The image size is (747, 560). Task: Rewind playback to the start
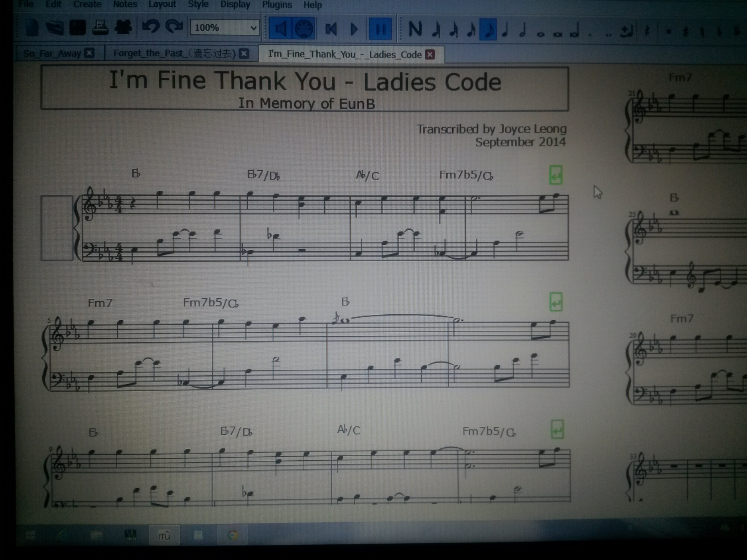[331, 29]
